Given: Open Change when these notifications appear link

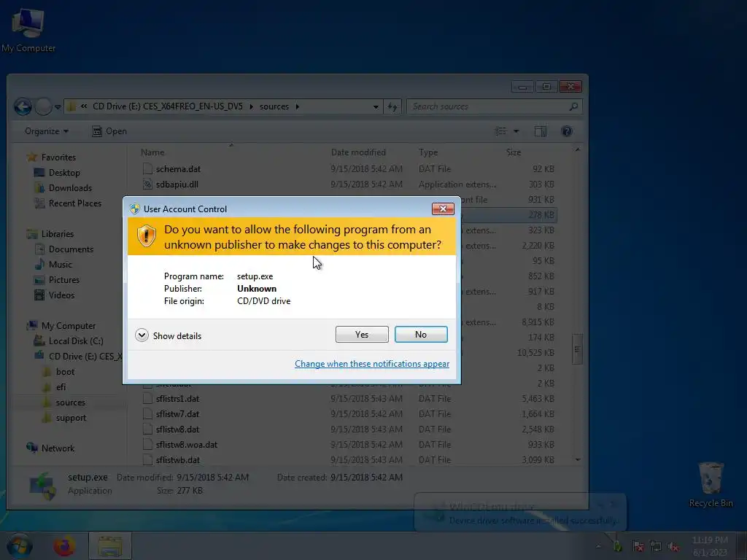Looking at the screenshot, I should click(x=371, y=364).
